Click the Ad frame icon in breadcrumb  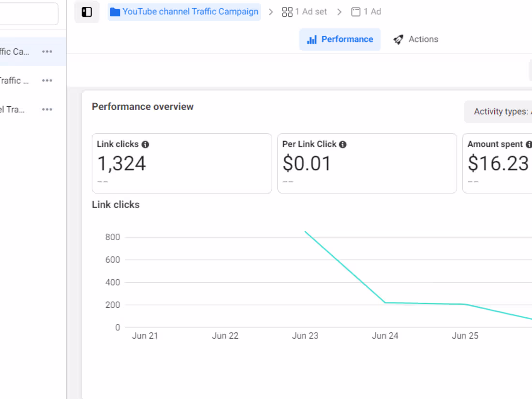point(356,11)
